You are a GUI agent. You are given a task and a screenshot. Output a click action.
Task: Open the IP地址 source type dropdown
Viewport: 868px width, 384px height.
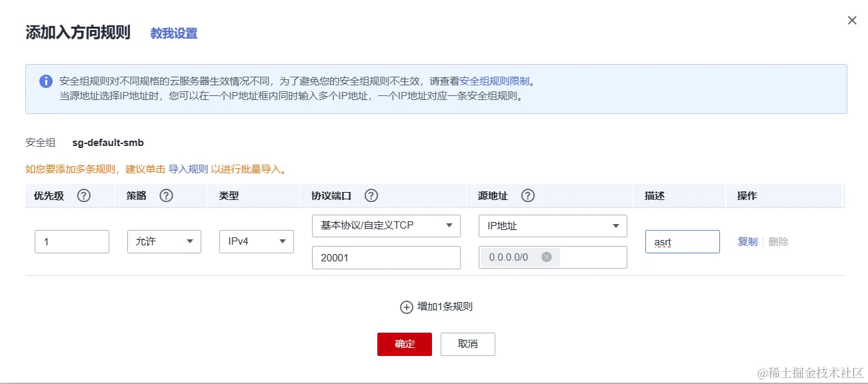click(553, 226)
